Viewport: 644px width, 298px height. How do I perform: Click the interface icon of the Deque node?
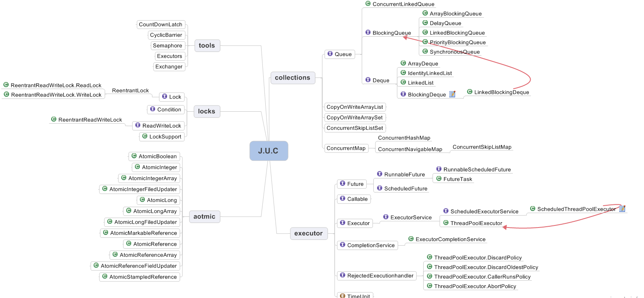point(368,80)
